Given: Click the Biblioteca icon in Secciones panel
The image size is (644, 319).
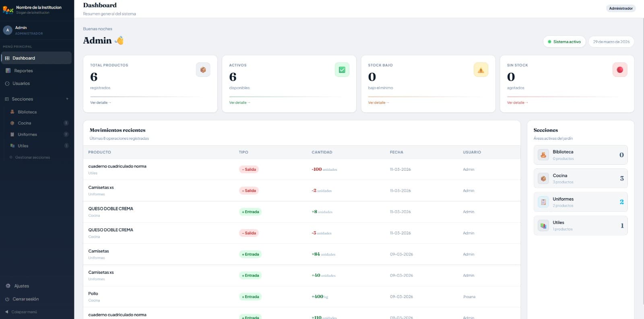Looking at the screenshot, I should coord(543,155).
